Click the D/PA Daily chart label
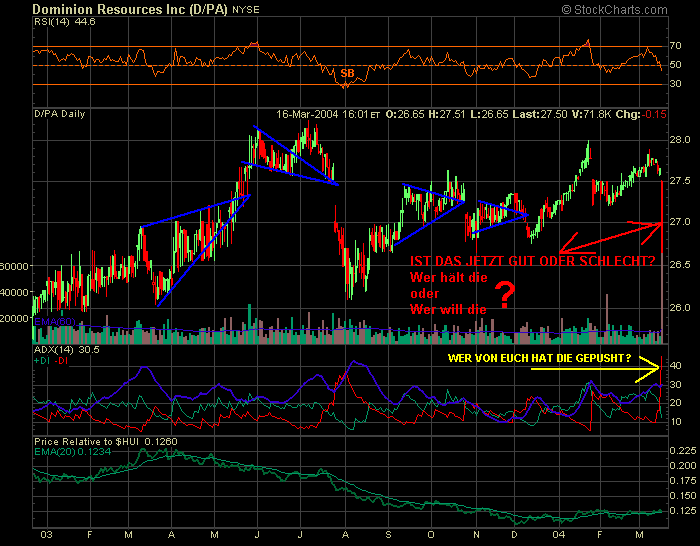This screenshot has height=546, width=700. pyautogui.click(x=60, y=114)
